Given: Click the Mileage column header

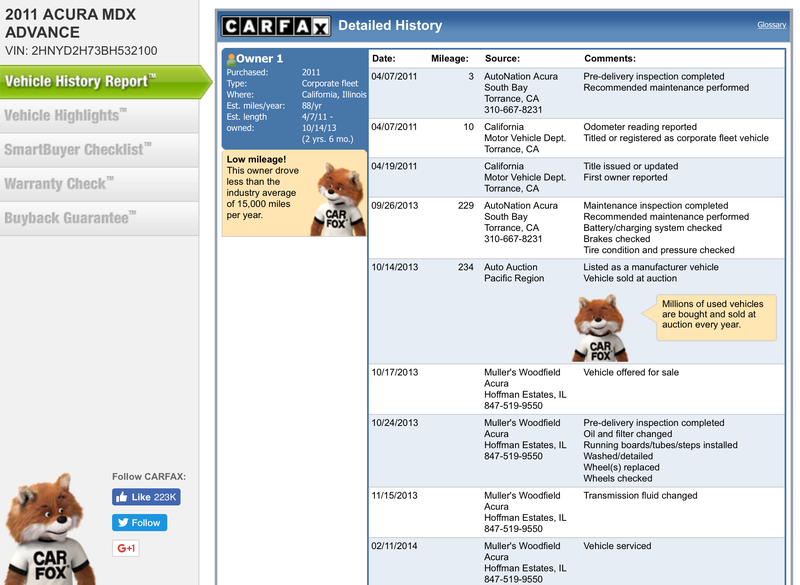Looking at the screenshot, I should [449, 59].
